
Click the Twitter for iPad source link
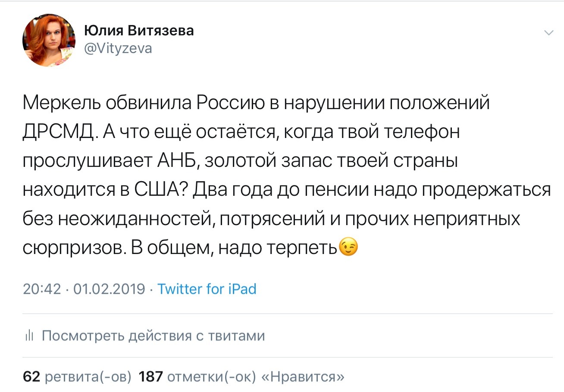(207, 289)
